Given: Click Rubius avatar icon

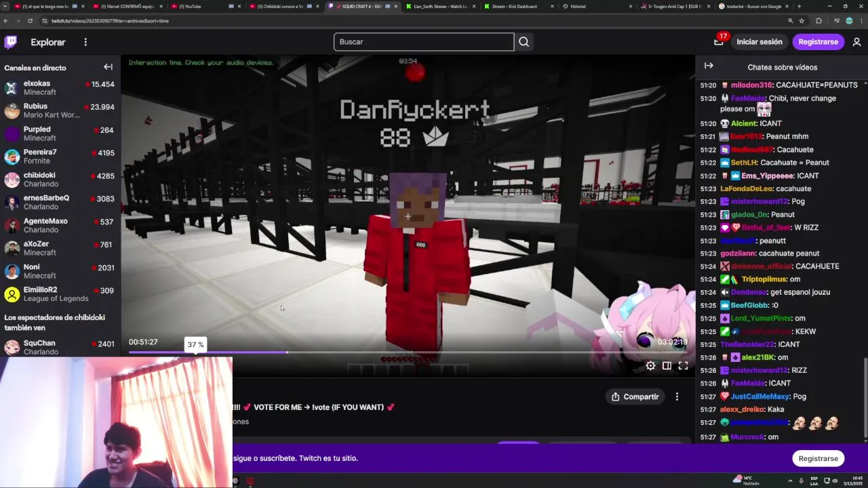Looking at the screenshot, I should pyautogui.click(x=12, y=110).
